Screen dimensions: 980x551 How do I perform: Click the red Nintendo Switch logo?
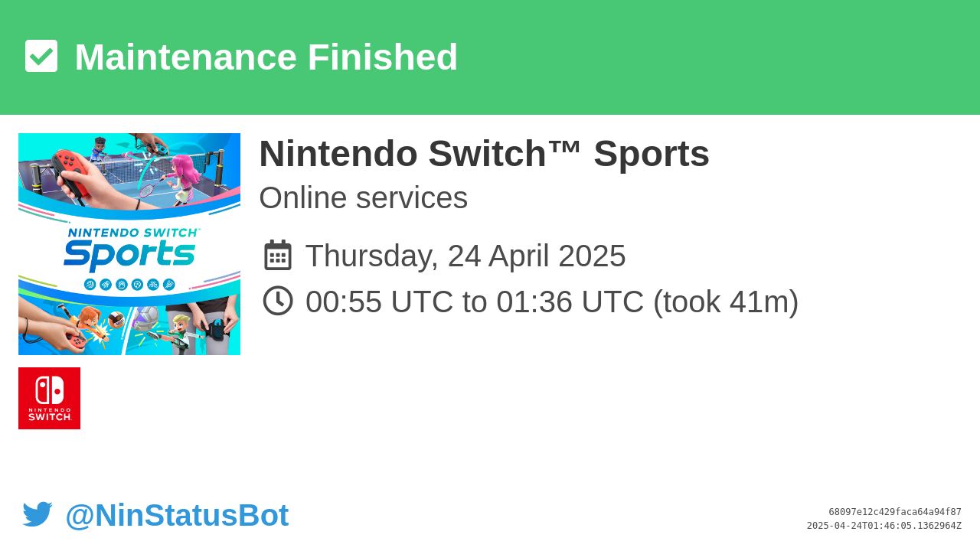pos(49,398)
